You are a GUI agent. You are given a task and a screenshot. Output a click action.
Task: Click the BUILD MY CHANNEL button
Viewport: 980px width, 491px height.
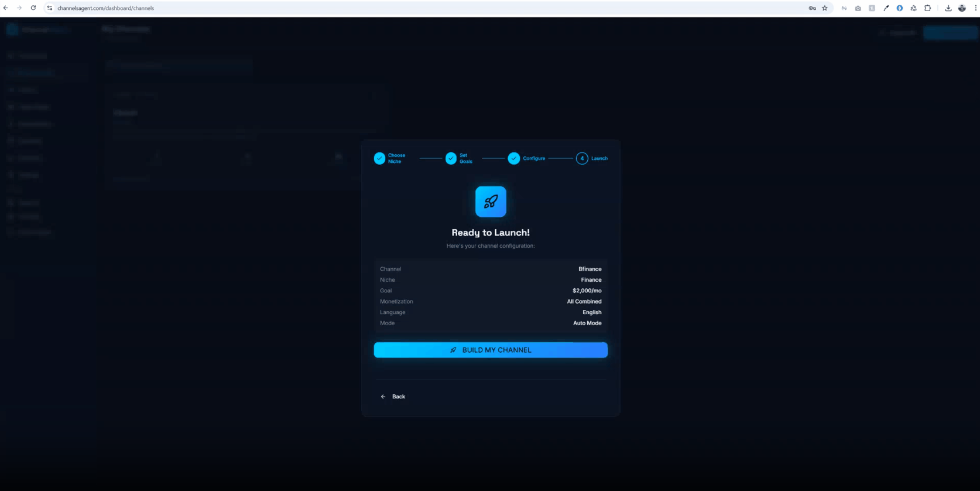coord(491,350)
